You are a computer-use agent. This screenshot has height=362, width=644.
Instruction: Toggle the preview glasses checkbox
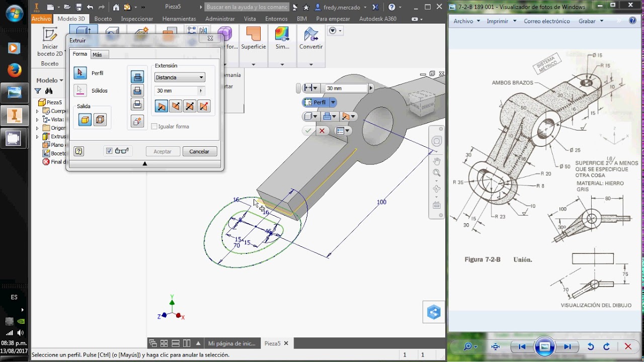[x=109, y=151]
